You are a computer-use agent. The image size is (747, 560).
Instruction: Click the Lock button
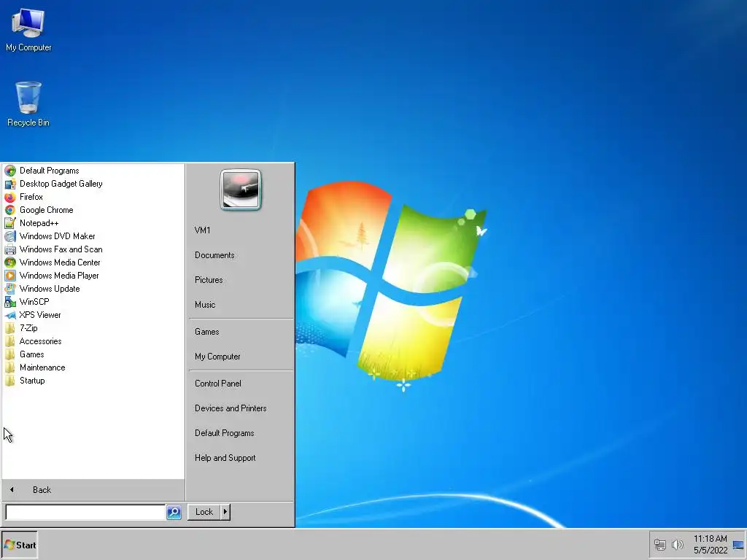pyautogui.click(x=204, y=512)
